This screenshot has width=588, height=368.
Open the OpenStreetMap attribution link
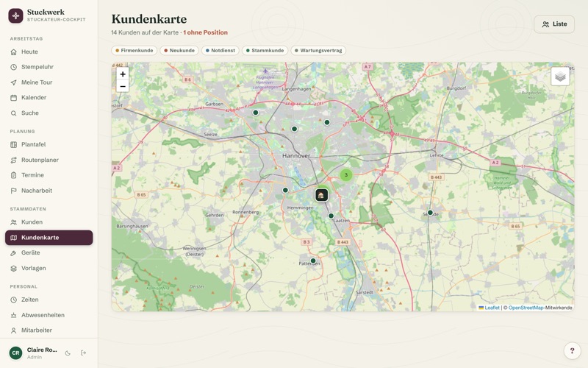[526, 308]
